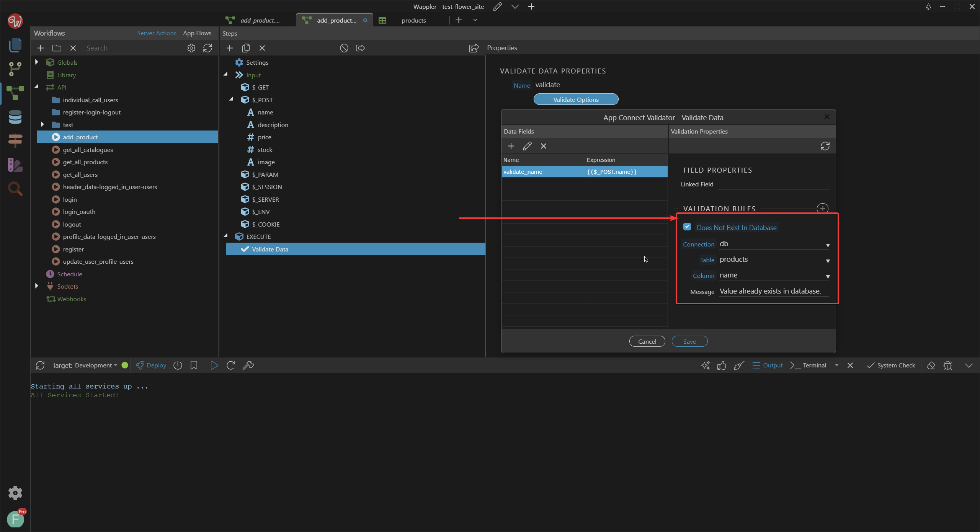This screenshot has height=532, width=980.
Task: Click Deploy in bottom toolbar
Action: [x=151, y=365]
